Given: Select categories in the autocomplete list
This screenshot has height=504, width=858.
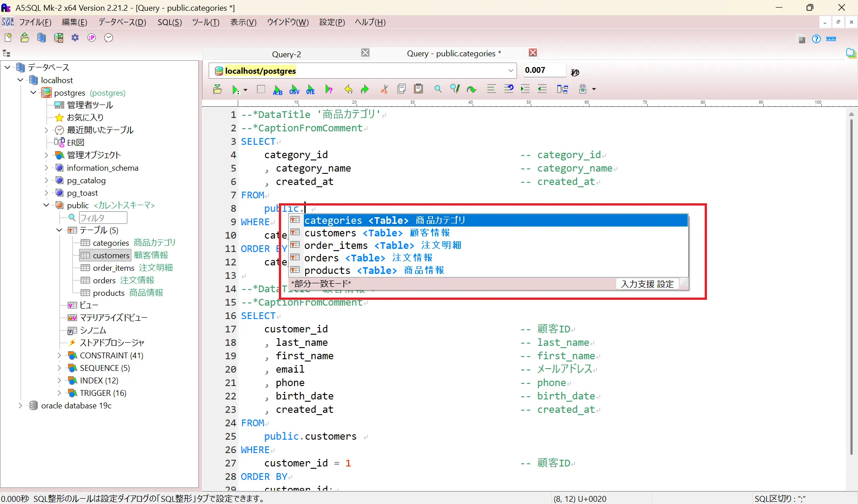Looking at the screenshot, I should point(488,220).
